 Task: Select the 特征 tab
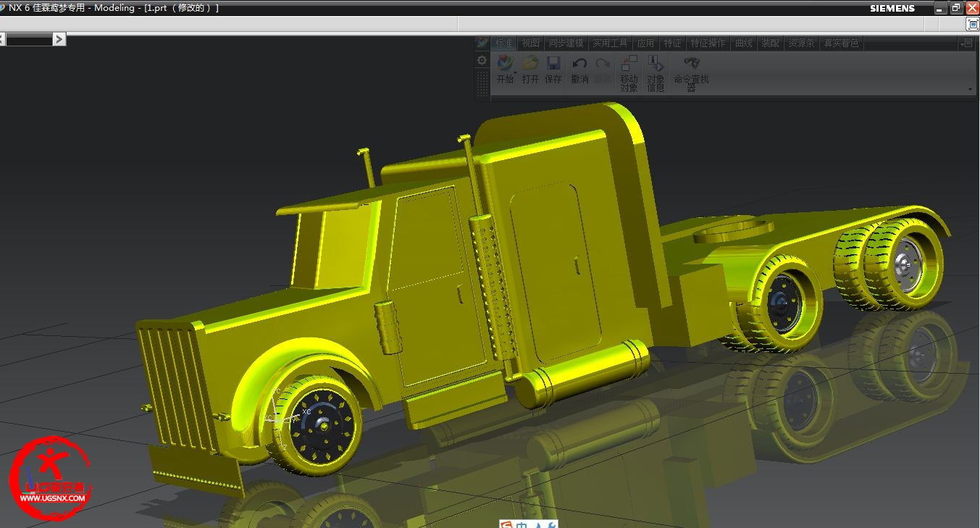[672, 43]
